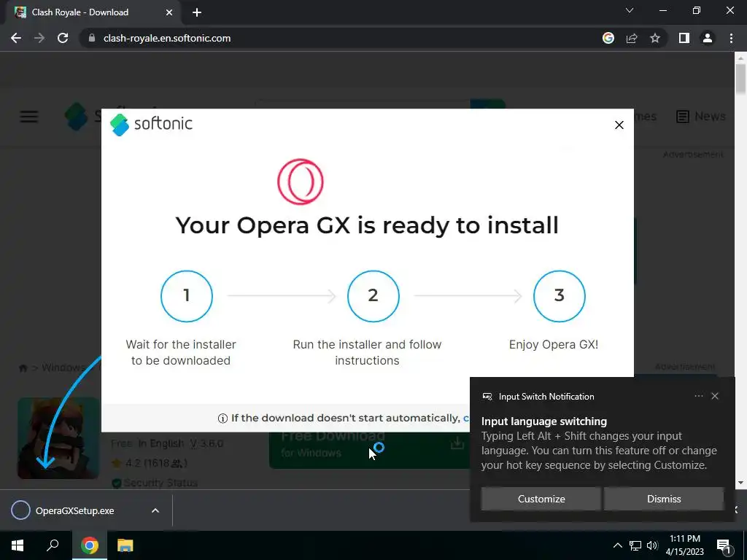Go back to the previous page
The image size is (747, 560).
pyautogui.click(x=16, y=38)
